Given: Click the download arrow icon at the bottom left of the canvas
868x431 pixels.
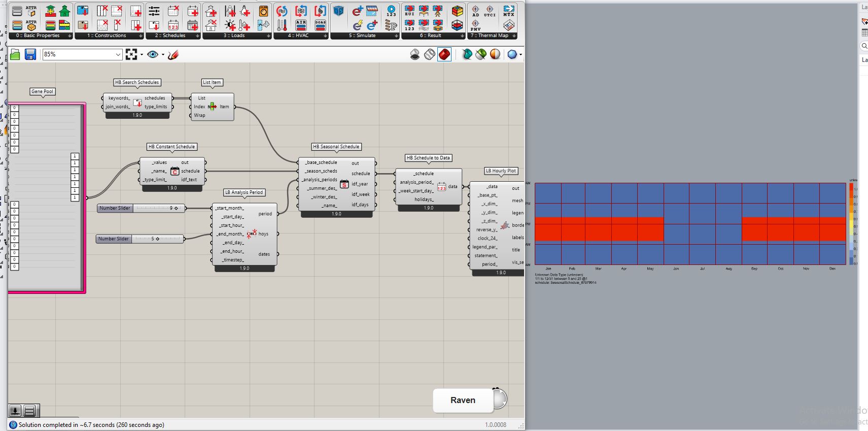Looking at the screenshot, I should tap(15, 410).
